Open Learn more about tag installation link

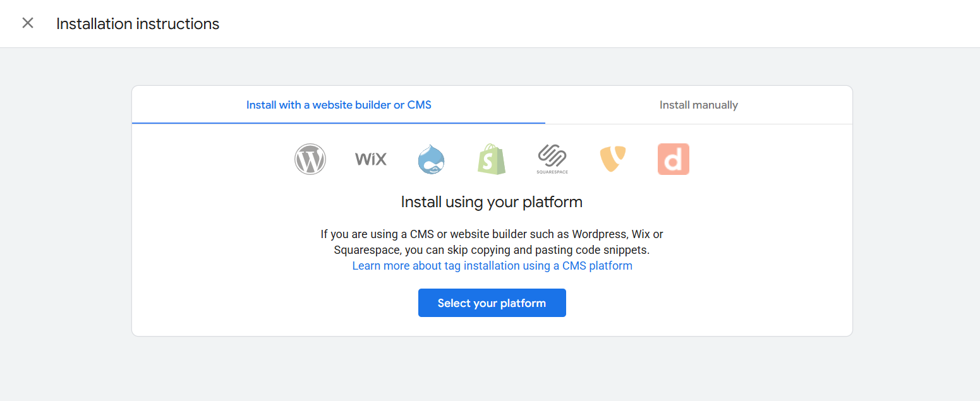tap(492, 266)
